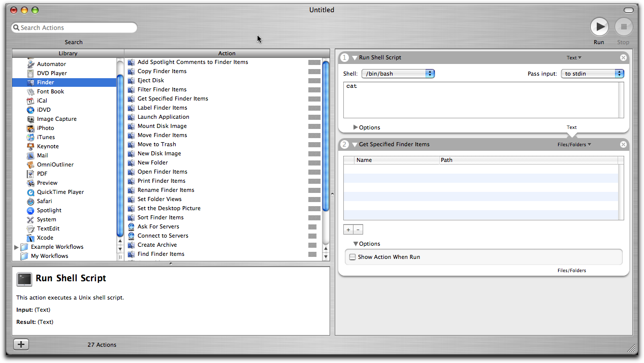The image size is (644, 363).
Task: Select the PDF library icon
Action: (30, 174)
